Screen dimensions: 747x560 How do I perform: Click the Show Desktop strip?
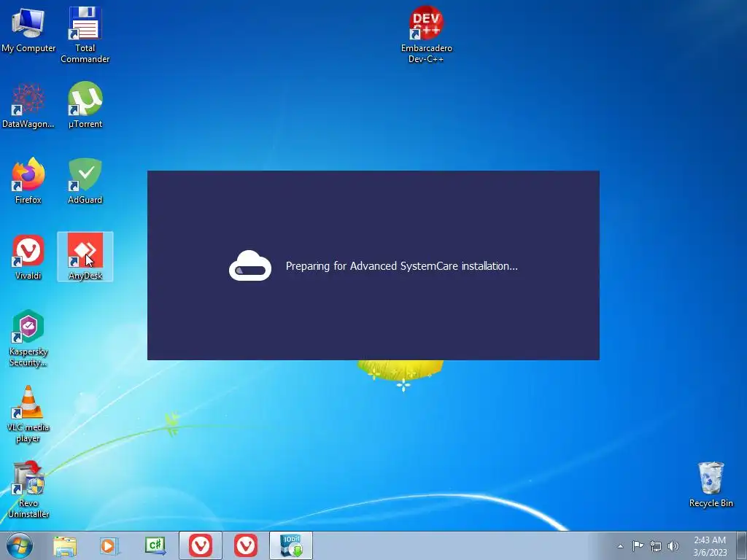coord(742,545)
